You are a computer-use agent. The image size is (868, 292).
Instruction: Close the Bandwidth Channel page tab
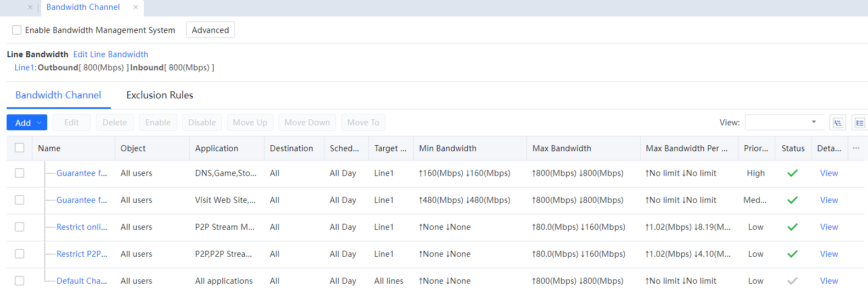(136, 7)
